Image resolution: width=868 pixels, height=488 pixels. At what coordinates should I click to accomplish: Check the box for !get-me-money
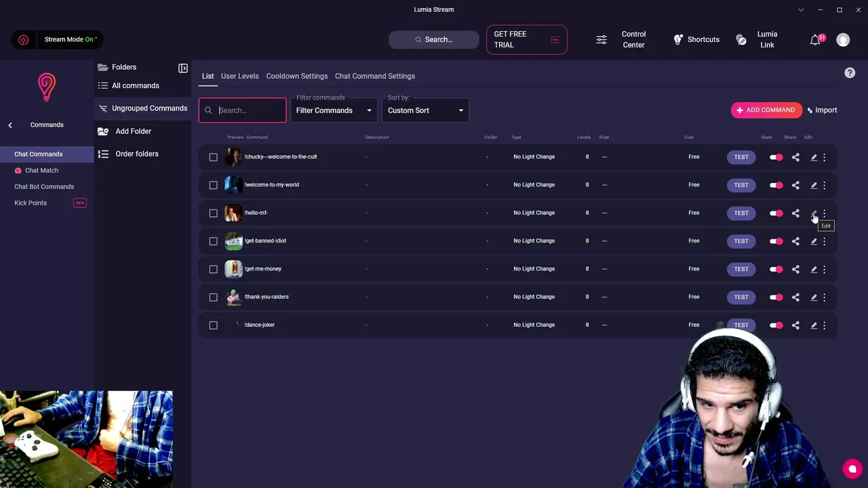click(214, 269)
